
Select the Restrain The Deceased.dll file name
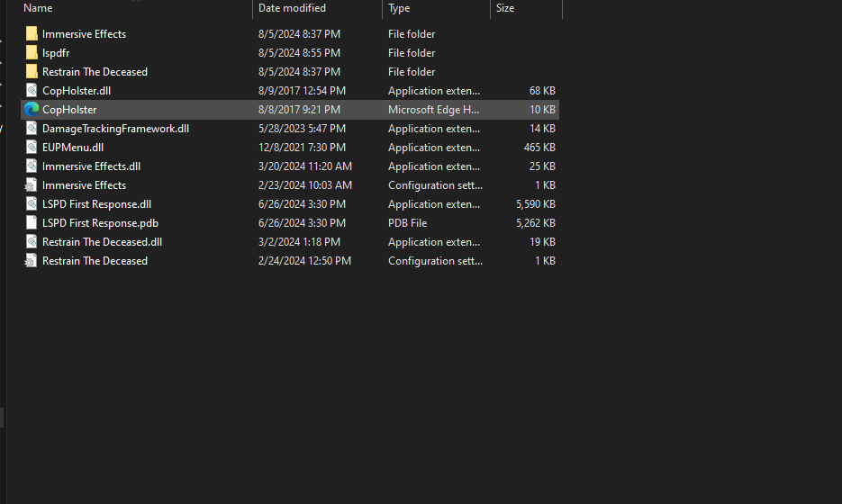coord(102,242)
